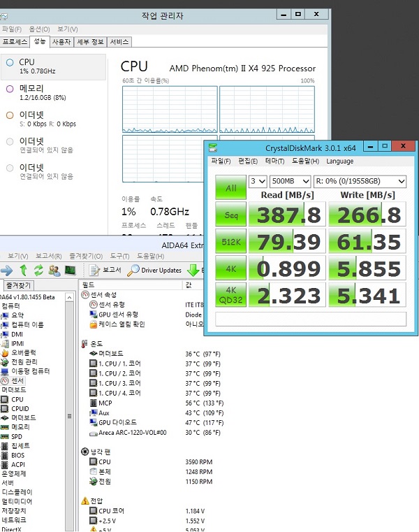419x532 pixels.
Task: Open the Language menu in CrystalDiskMark
Action: pos(339,161)
